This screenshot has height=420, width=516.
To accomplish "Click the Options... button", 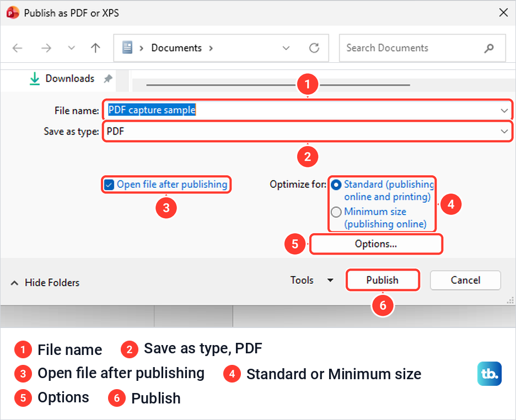I will pos(376,244).
